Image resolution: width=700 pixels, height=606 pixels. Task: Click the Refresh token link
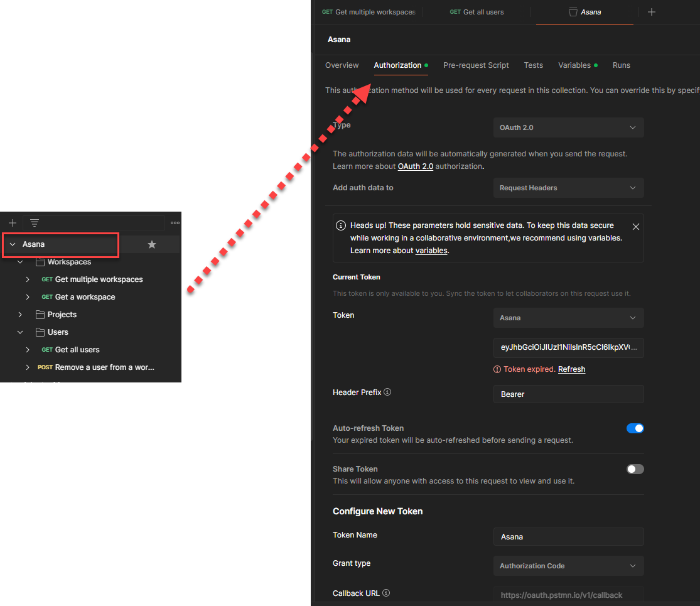pyautogui.click(x=571, y=369)
